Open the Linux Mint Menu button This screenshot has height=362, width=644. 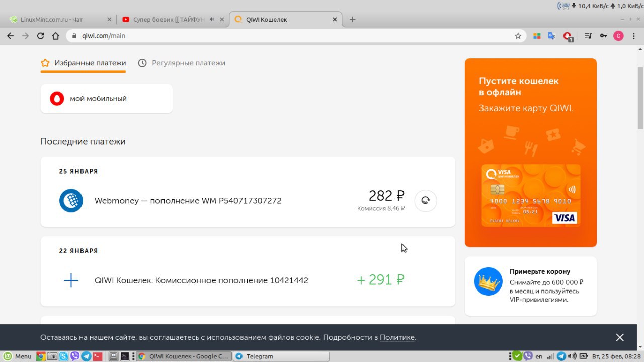point(18,356)
